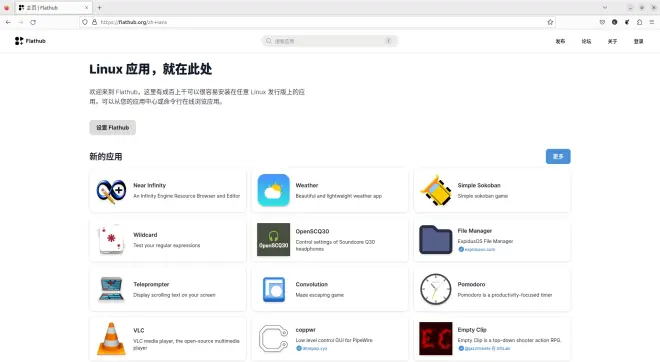Image resolution: width=660 pixels, height=362 pixels.
Task: Click the dimtpap.xyz verified link under coppwr
Action: [311, 348]
